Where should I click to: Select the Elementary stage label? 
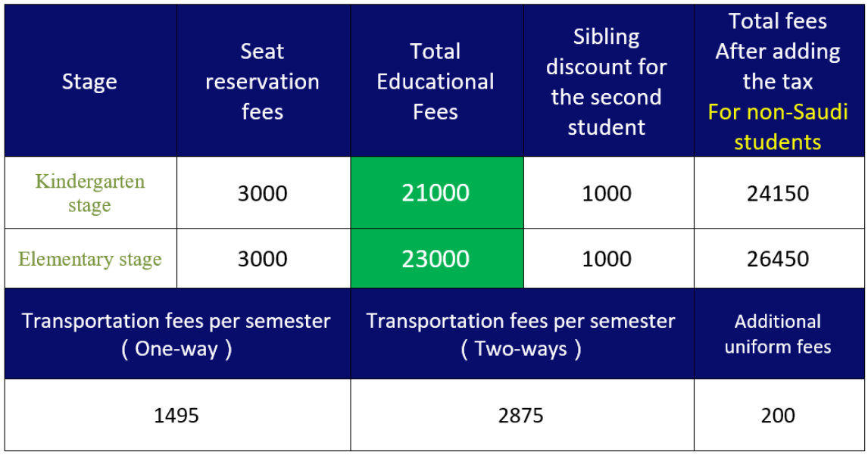tap(90, 258)
